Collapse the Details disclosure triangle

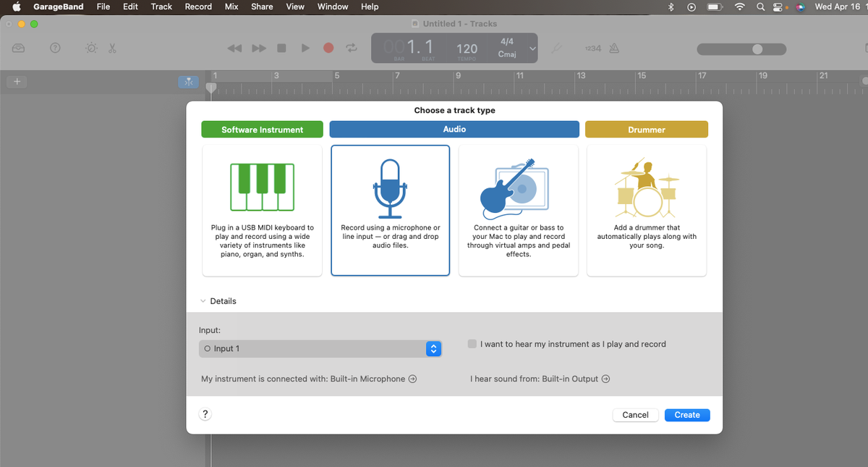coord(203,301)
